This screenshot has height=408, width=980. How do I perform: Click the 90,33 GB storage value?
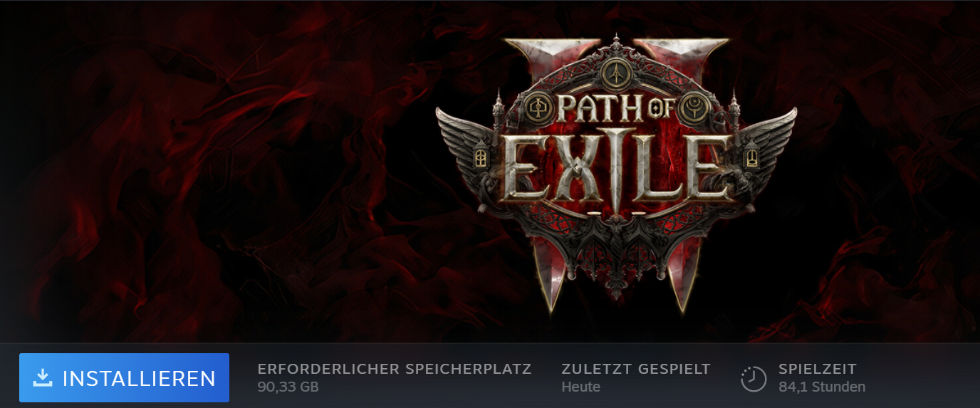pos(288,387)
